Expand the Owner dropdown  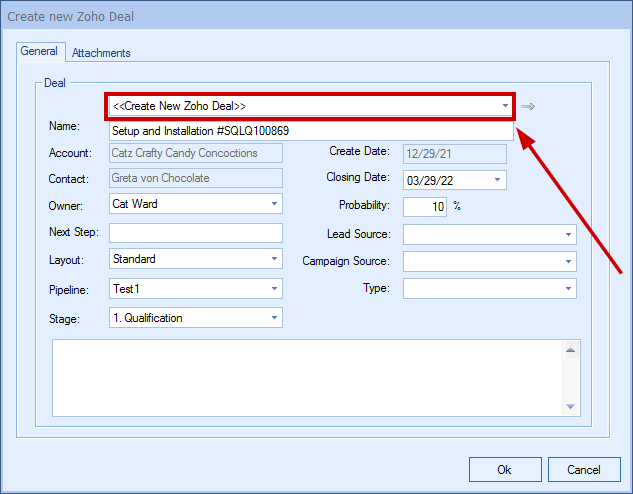click(274, 204)
